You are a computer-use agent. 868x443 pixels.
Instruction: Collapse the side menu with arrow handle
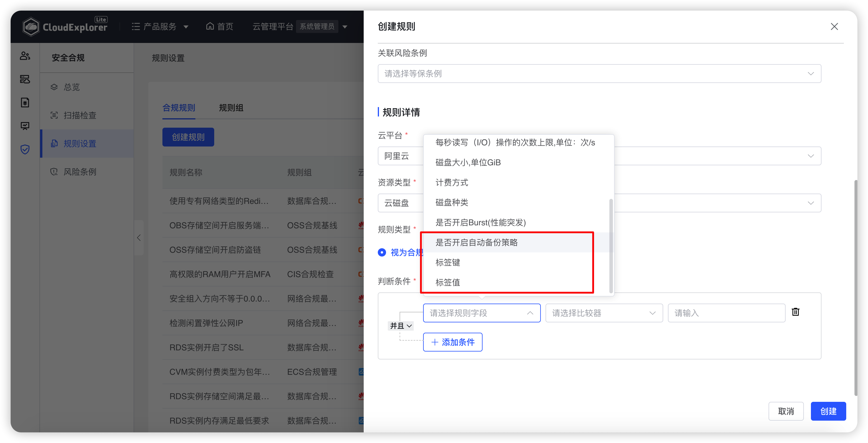tap(139, 237)
